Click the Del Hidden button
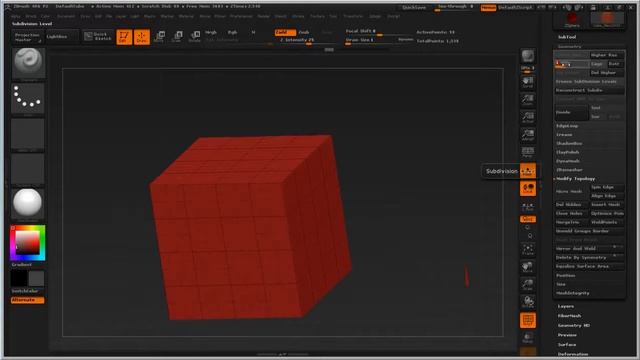The width and height of the screenshot is (640, 360). pyautogui.click(x=571, y=204)
